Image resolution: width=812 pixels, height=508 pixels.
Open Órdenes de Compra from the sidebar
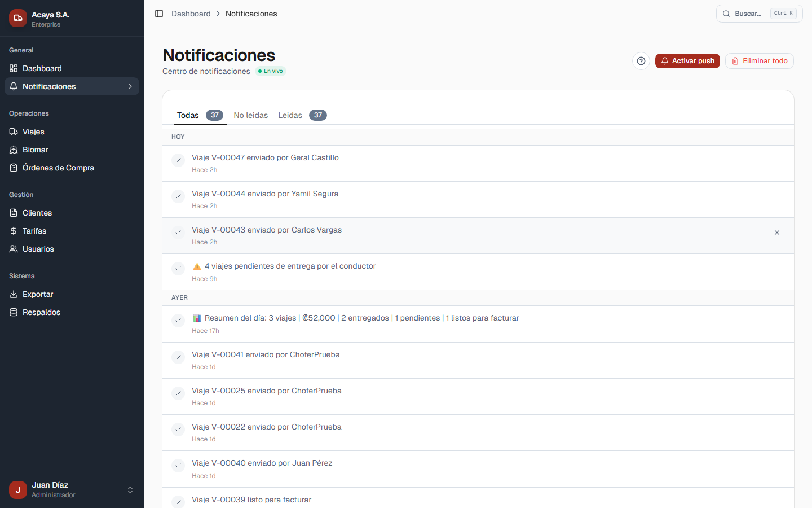coord(13,168)
